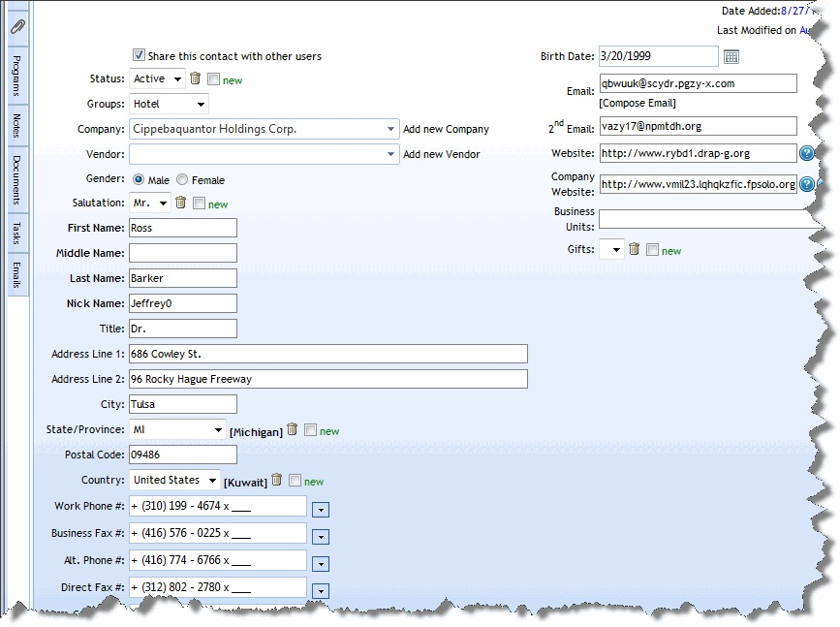Viewport: 840px width, 627px height.
Task: Open dropdown arrow next to Alt. Phone #
Action: (x=321, y=564)
